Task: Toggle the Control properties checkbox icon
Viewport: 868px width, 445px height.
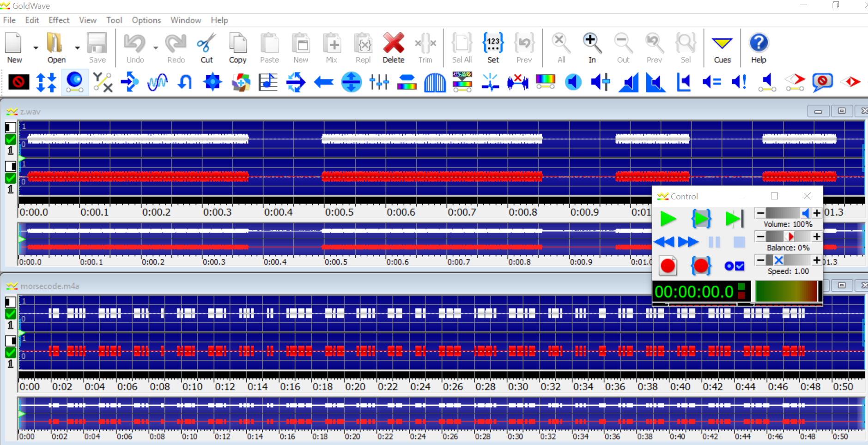Action: coord(734,266)
